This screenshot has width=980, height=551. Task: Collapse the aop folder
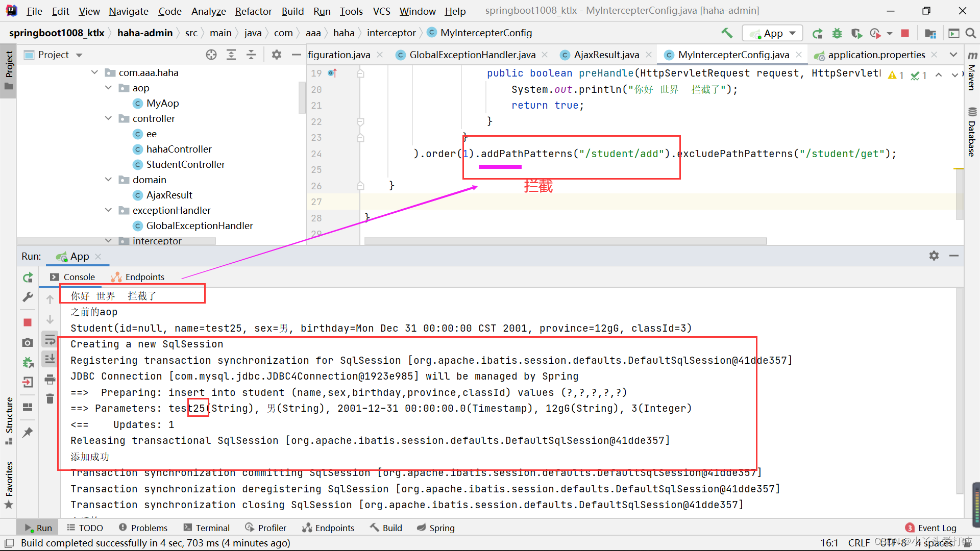108,88
